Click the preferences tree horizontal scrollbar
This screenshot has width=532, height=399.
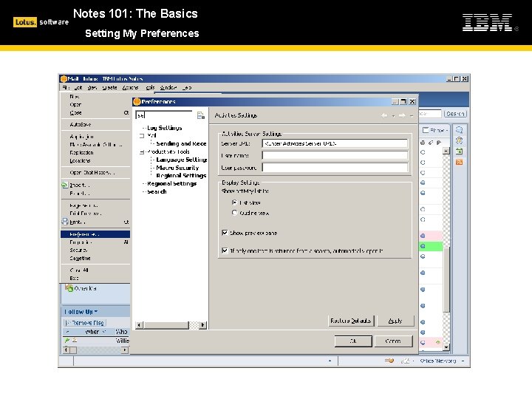point(171,325)
